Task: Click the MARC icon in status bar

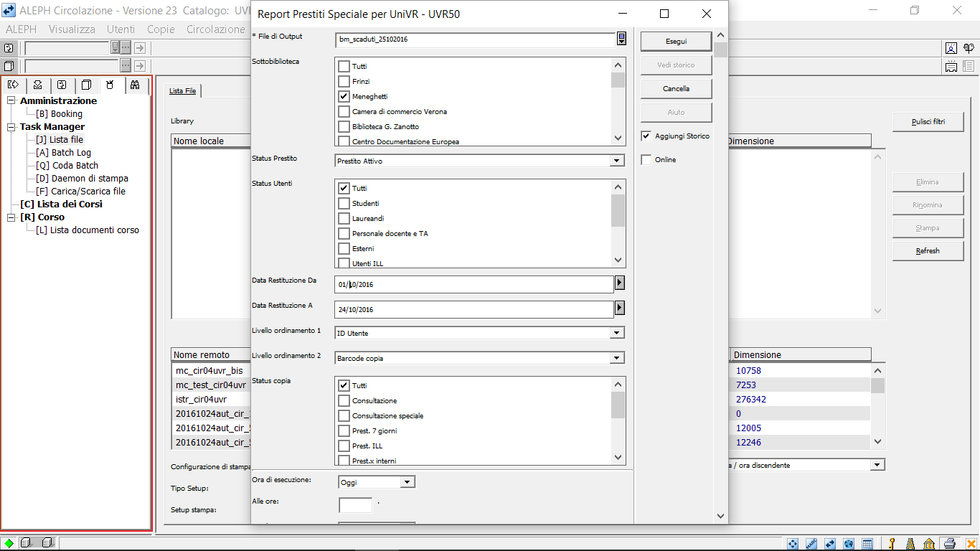Action: (x=812, y=544)
